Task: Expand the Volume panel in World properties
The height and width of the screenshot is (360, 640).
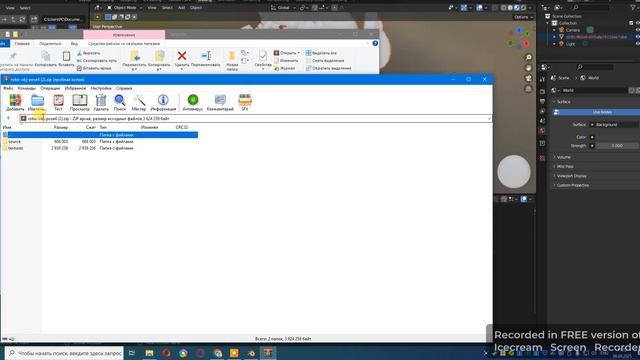Action: [x=564, y=157]
